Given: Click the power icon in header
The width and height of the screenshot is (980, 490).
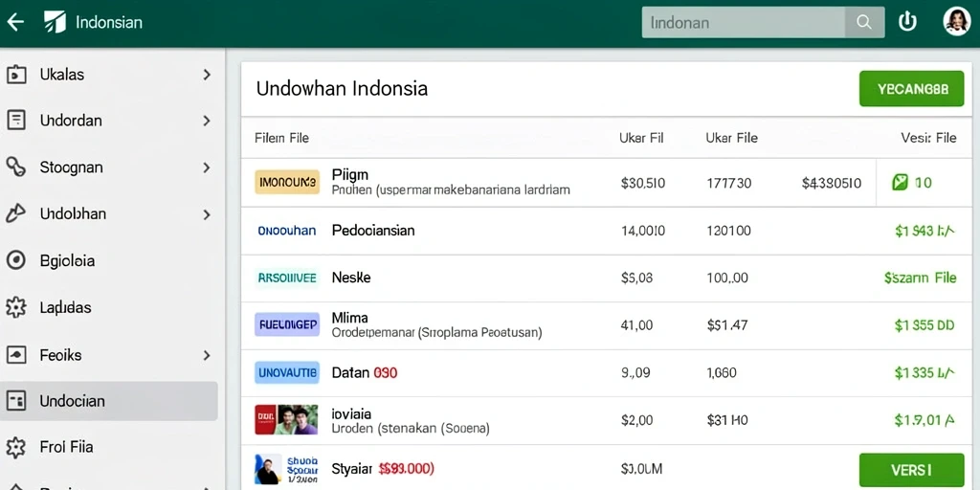Looking at the screenshot, I should coord(907,22).
